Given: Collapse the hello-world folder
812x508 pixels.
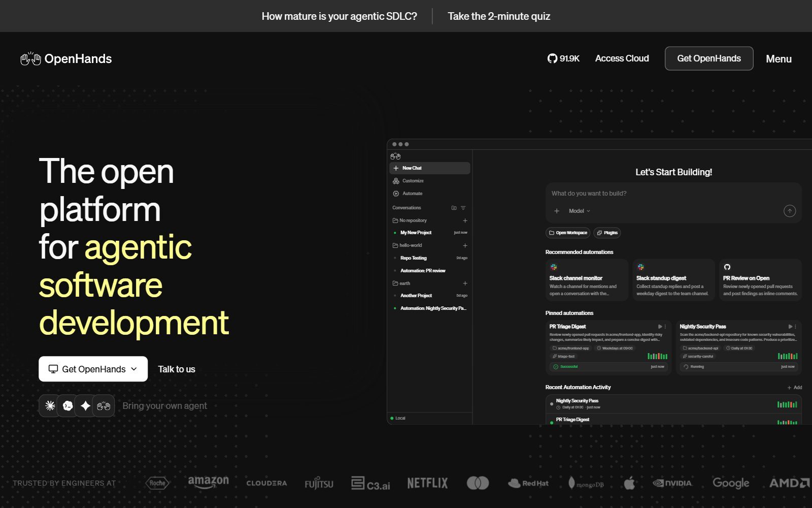Looking at the screenshot, I should (407, 245).
